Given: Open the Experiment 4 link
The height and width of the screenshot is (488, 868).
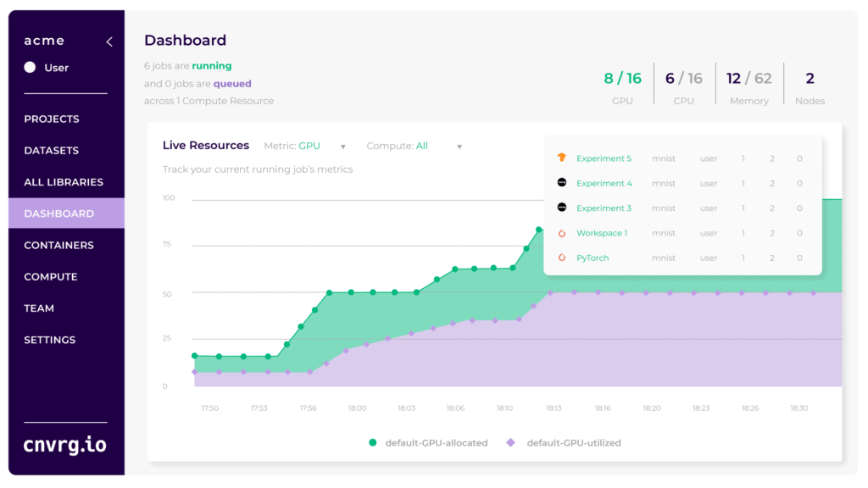Looking at the screenshot, I should [604, 183].
